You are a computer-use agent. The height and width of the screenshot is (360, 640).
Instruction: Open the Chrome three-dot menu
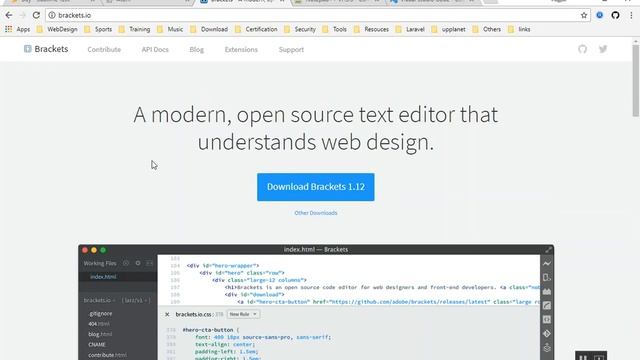(x=631, y=15)
